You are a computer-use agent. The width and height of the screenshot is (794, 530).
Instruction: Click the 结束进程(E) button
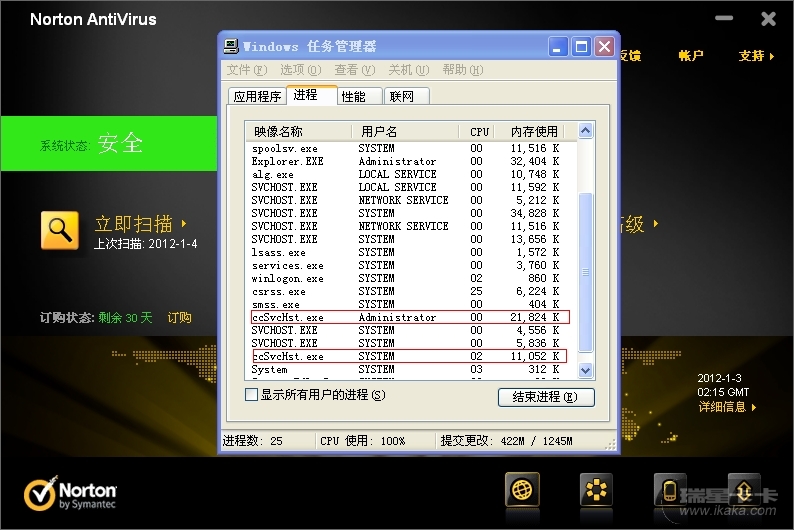pos(546,397)
